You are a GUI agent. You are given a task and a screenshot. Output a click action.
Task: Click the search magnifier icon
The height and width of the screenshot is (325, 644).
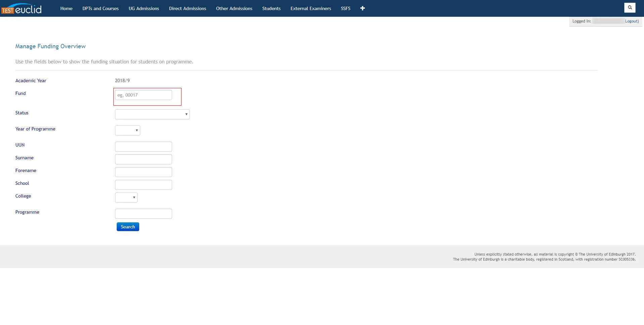coord(630,7)
